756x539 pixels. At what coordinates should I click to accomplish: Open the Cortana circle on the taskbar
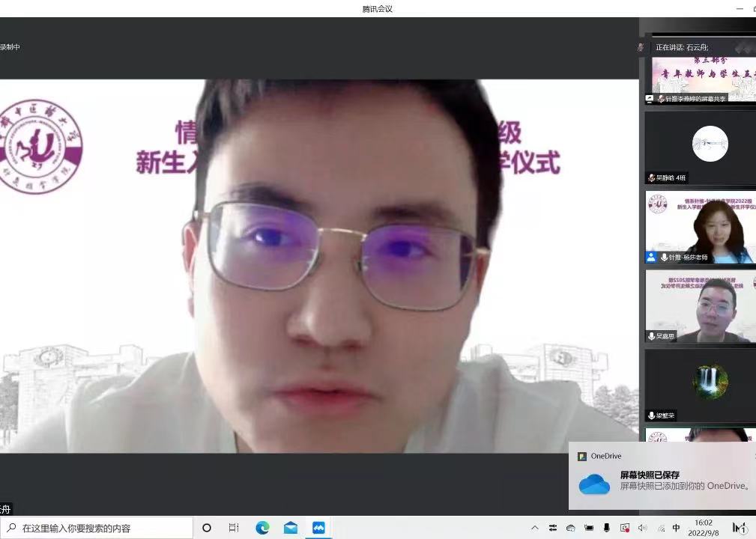click(206, 528)
